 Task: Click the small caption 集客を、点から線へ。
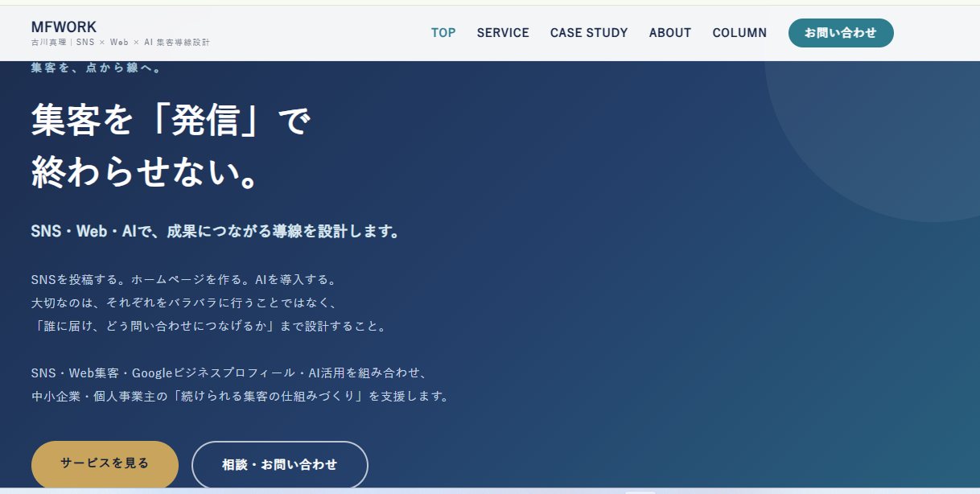(97, 68)
